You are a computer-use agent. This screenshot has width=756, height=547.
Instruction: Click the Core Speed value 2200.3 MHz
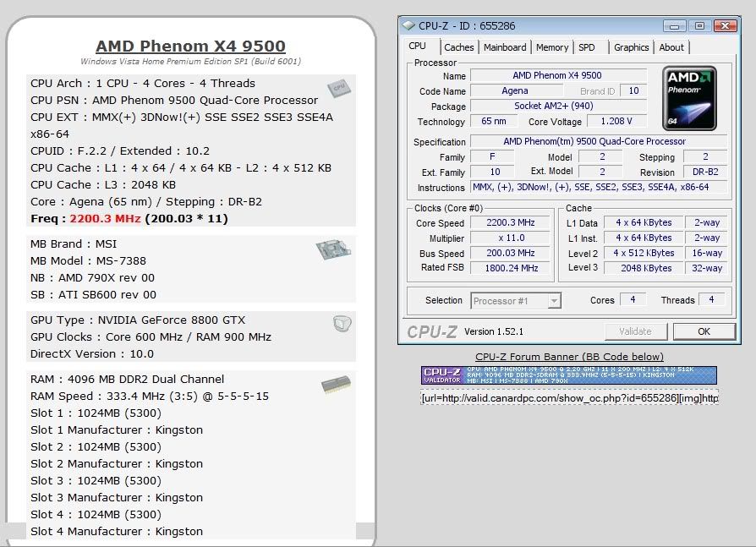click(x=510, y=222)
